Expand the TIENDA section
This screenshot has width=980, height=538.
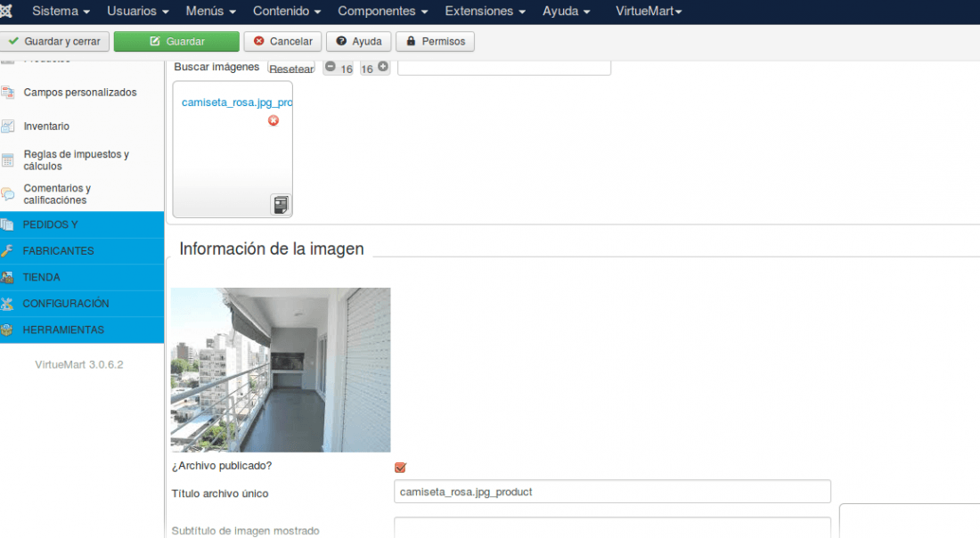coord(82,277)
